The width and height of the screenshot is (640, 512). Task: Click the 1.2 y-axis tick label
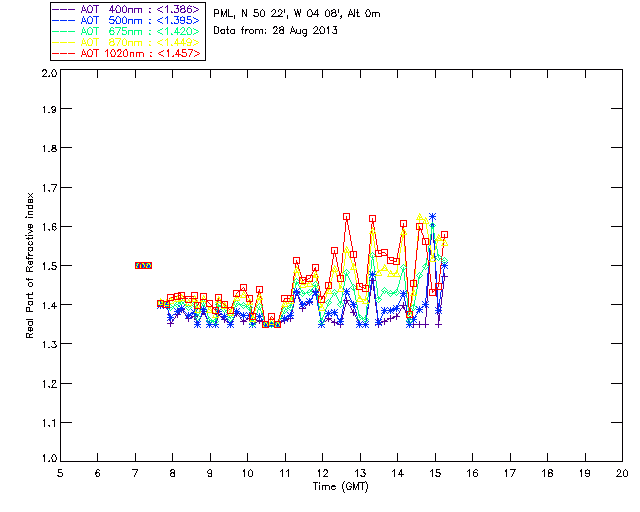(x=49, y=384)
